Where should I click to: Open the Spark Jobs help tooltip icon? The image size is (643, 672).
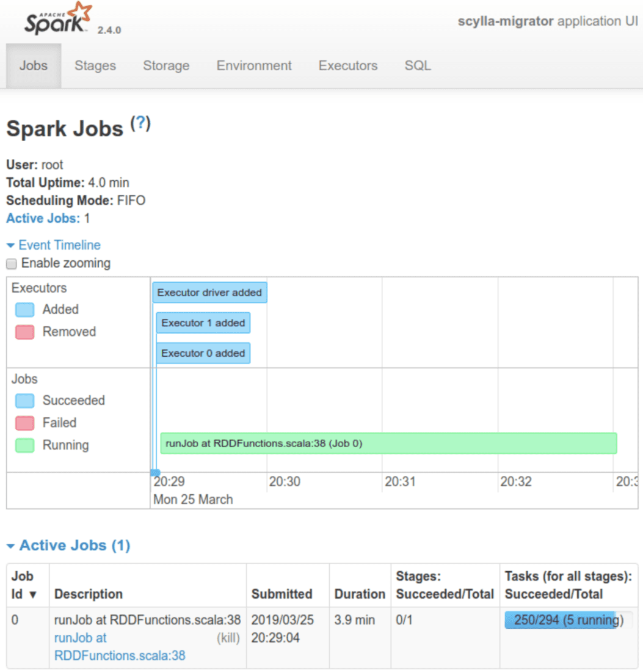point(140,123)
